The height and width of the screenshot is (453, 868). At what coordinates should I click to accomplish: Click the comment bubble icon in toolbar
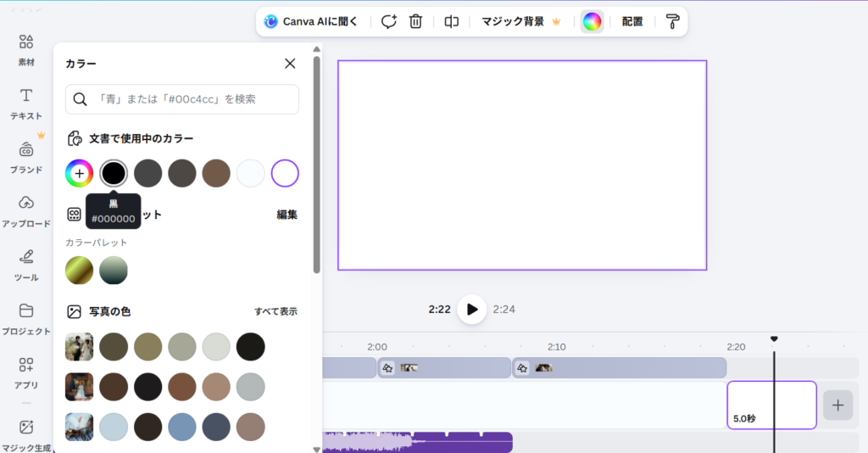[x=388, y=22]
